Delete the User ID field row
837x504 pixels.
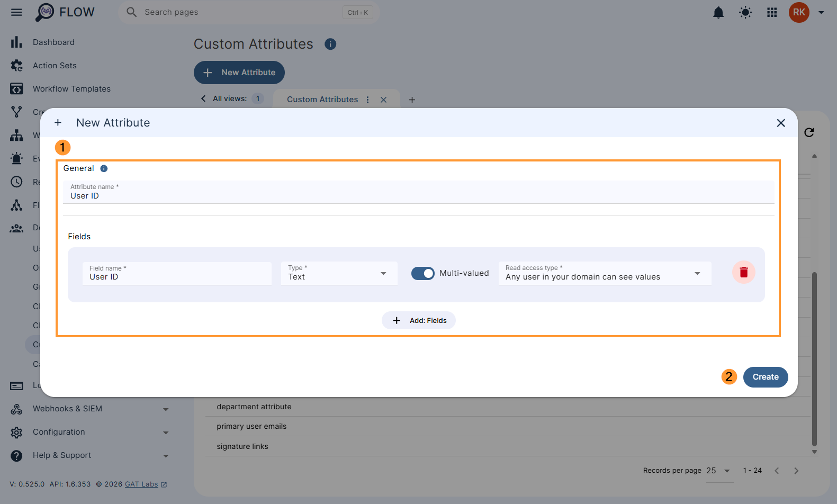743,272
